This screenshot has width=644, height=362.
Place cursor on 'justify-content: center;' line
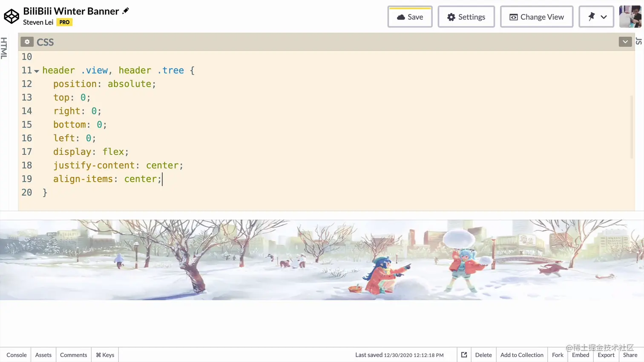118,165
